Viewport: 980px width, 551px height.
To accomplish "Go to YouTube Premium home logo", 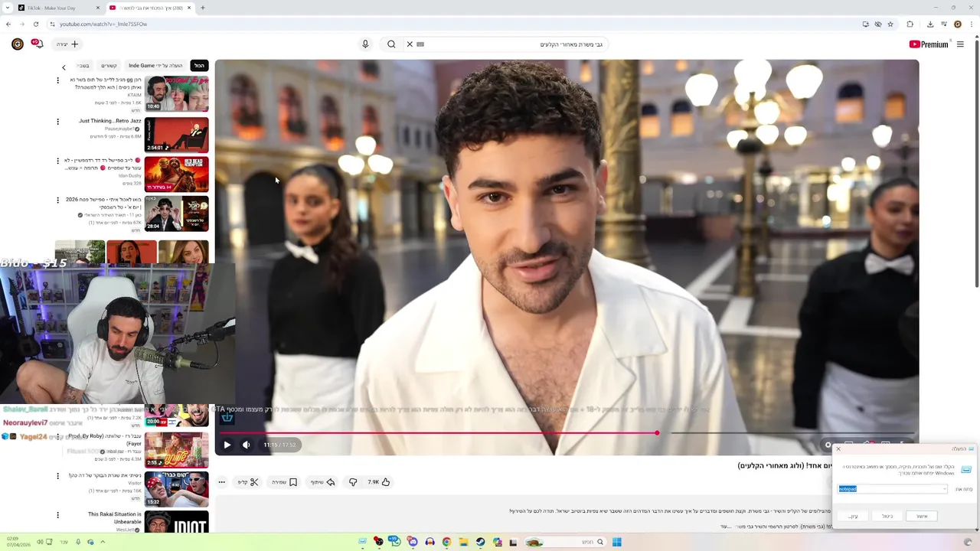I will [x=929, y=44].
